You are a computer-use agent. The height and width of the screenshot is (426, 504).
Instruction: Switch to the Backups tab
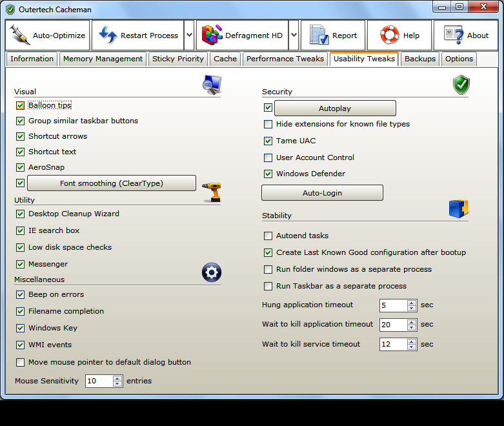420,59
